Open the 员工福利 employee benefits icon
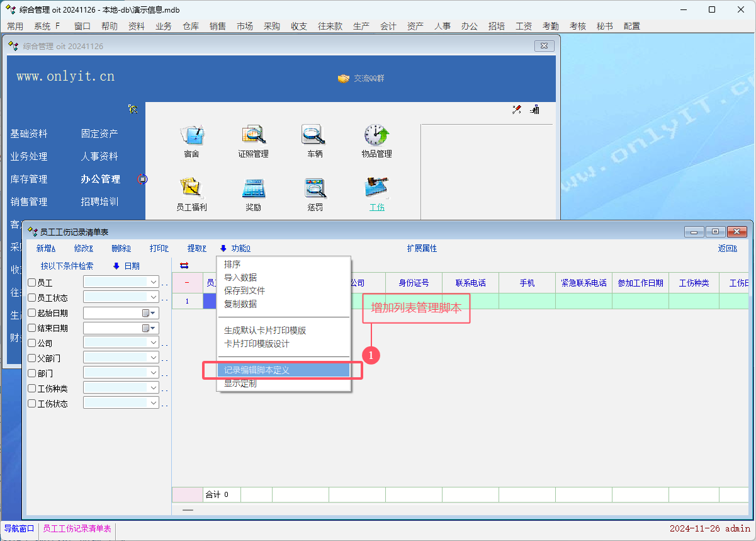 [x=191, y=188]
